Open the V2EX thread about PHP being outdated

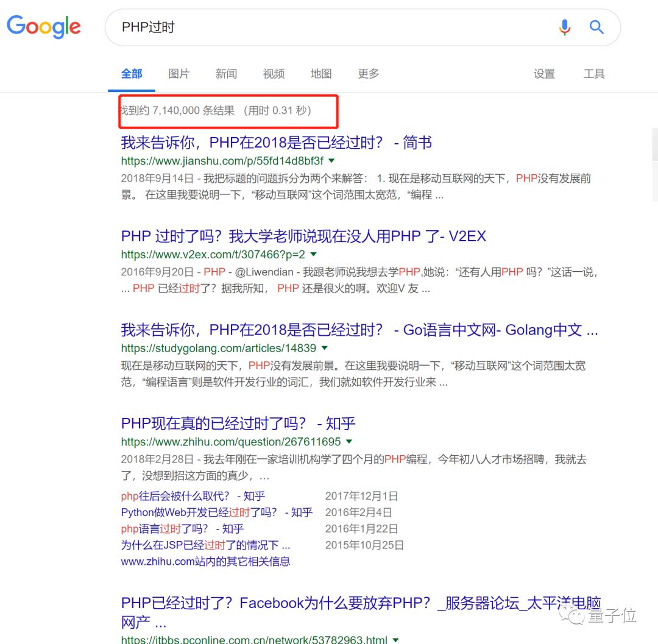[x=303, y=236]
